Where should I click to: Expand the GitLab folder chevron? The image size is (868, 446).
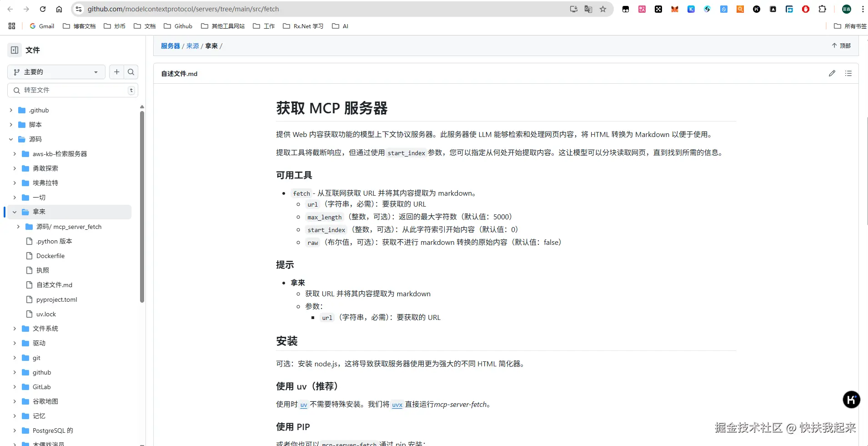(15, 387)
